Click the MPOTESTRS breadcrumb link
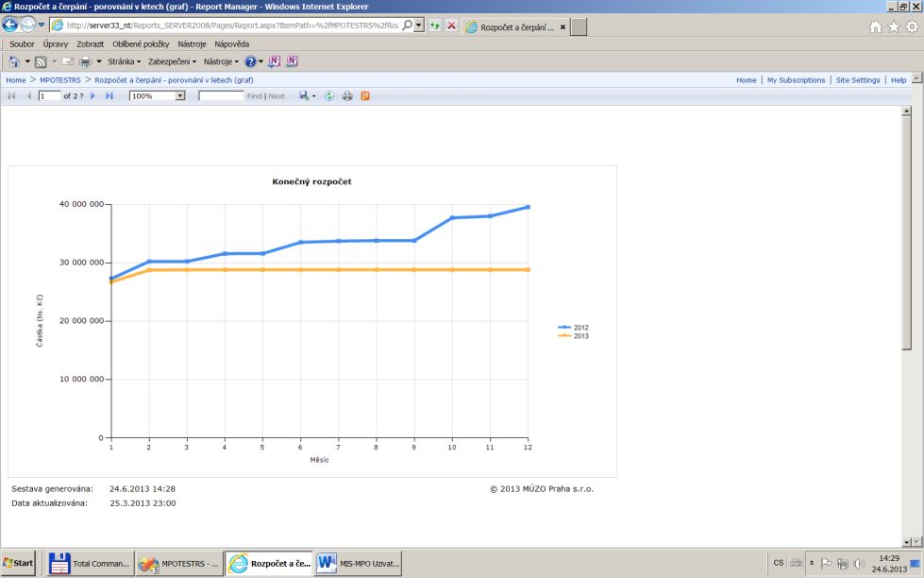The width and height of the screenshot is (924, 578). click(60, 80)
